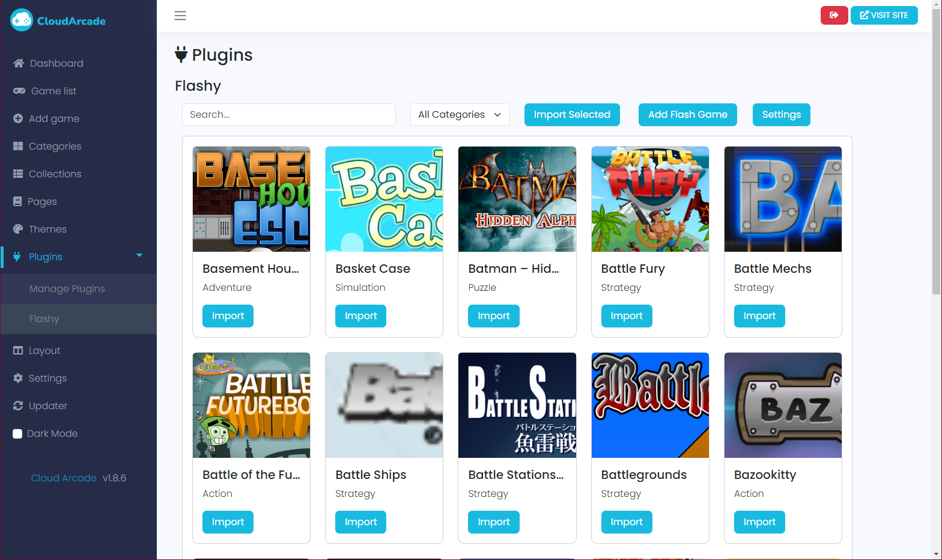942x560 pixels.
Task: Import the Battlegrounds game
Action: (627, 522)
